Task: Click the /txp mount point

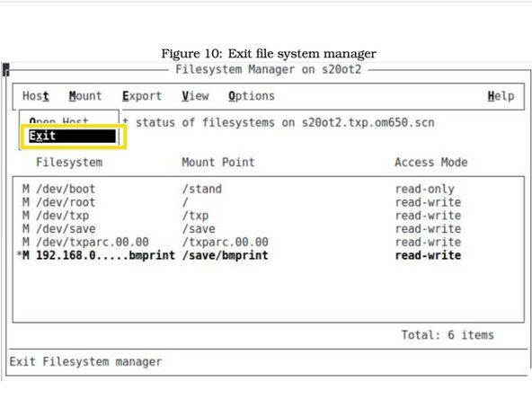Action: point(195,216)
